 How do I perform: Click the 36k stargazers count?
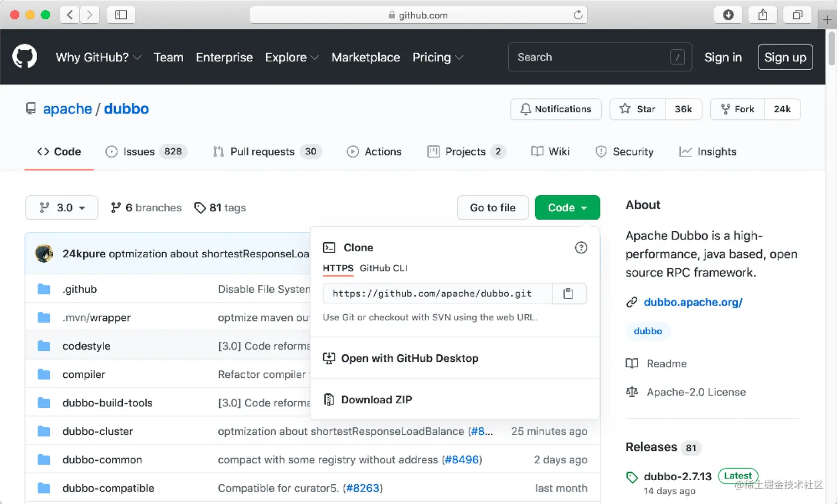pyautogui.click(x=683, y=109)
